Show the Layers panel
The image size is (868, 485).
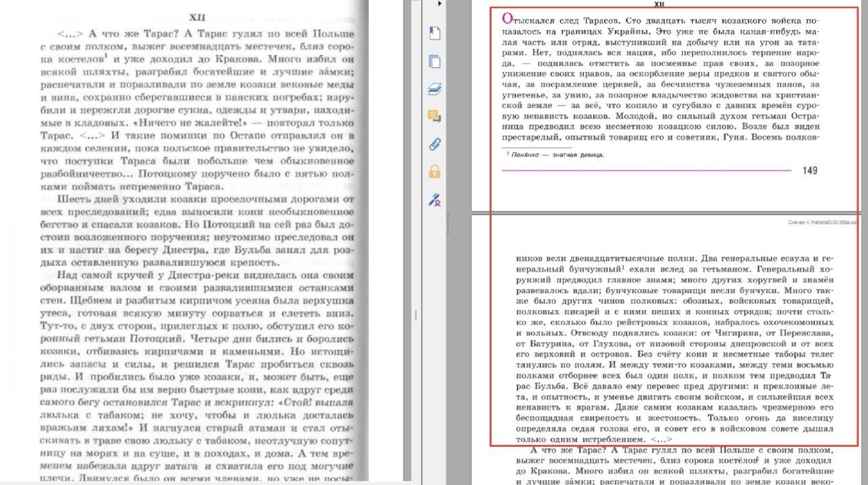point(434,89)
